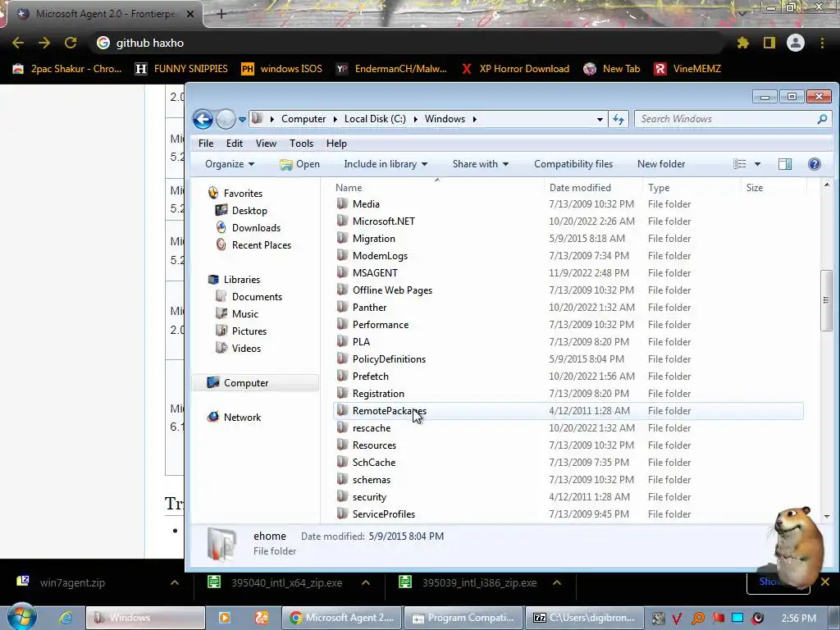Click the Windows Start orb

(21, 617)
